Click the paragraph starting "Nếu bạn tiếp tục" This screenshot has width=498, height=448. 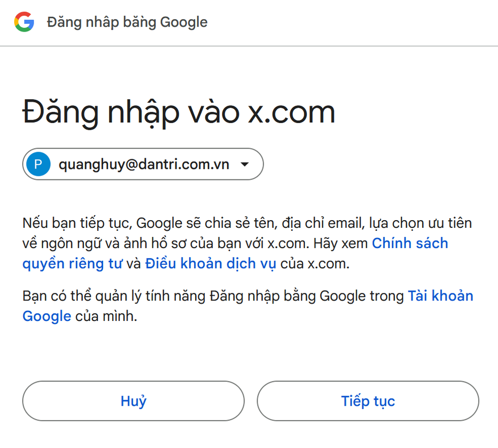203,223
